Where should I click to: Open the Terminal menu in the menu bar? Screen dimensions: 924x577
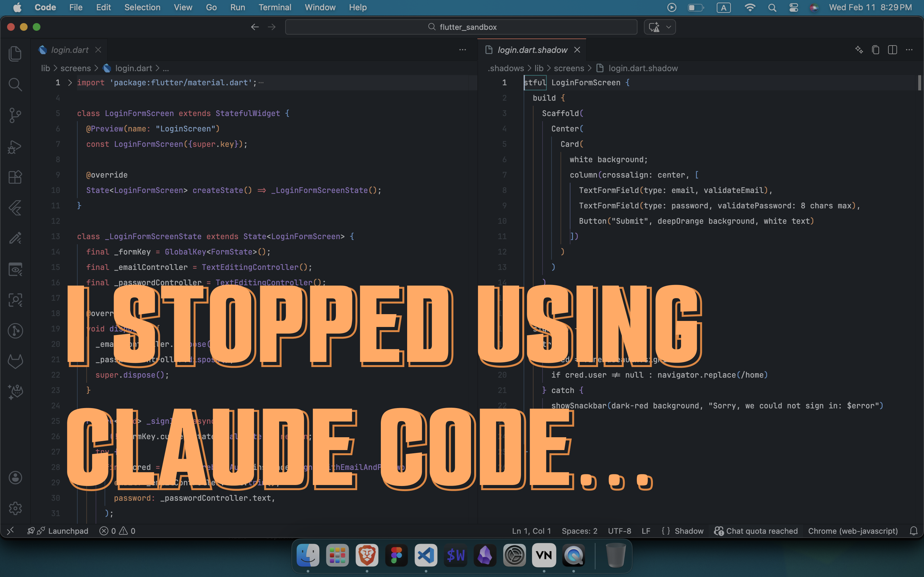(x=275, y=7)
